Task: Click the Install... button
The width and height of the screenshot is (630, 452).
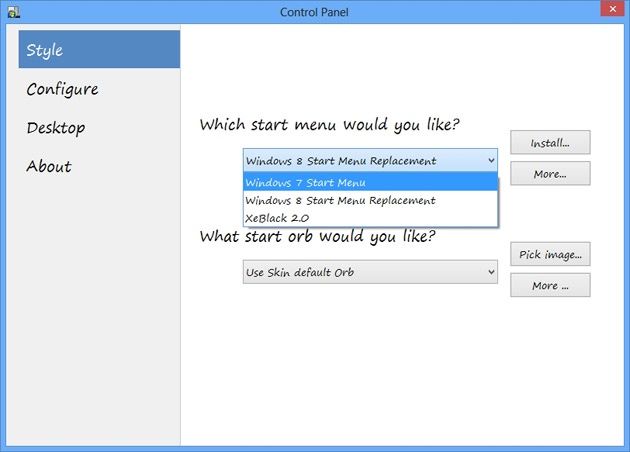Action: pyautogui.click(x=550, y=143)
